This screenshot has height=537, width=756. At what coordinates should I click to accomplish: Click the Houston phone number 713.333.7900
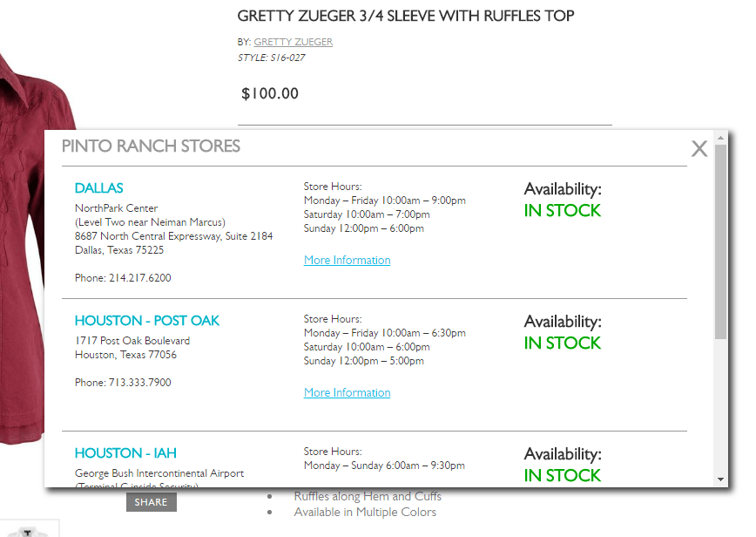(140, 383)
